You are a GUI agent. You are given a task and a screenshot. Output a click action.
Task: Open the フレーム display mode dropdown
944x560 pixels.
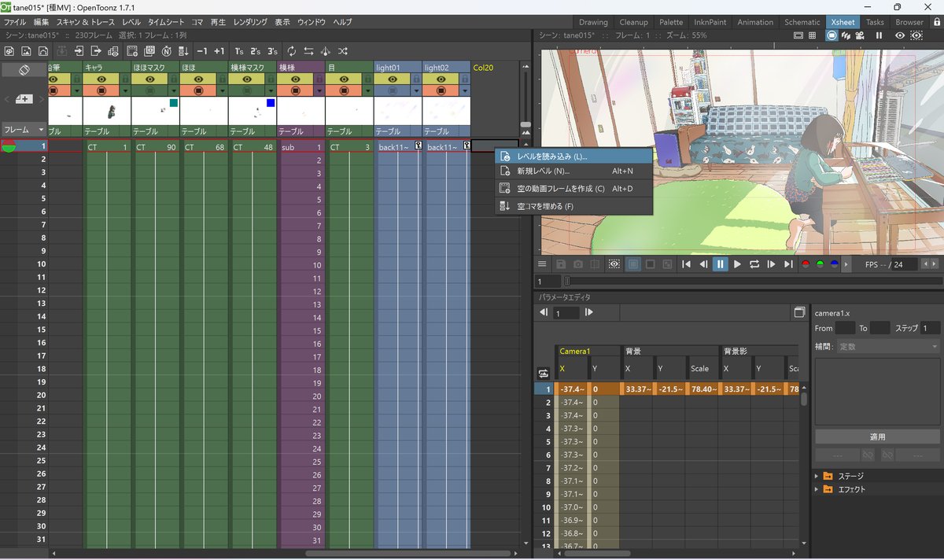(24, 130)
